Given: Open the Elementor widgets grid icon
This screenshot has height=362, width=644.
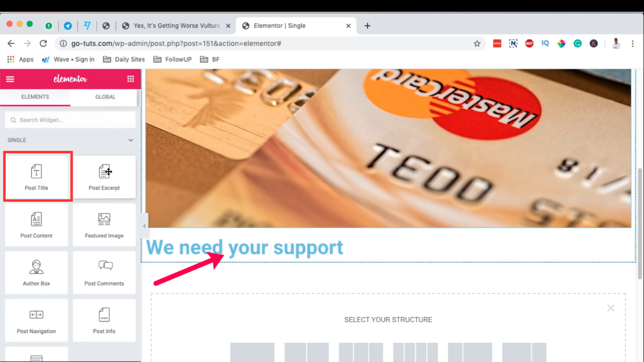Looking at the screenshot, I should [x=131, y=79].
